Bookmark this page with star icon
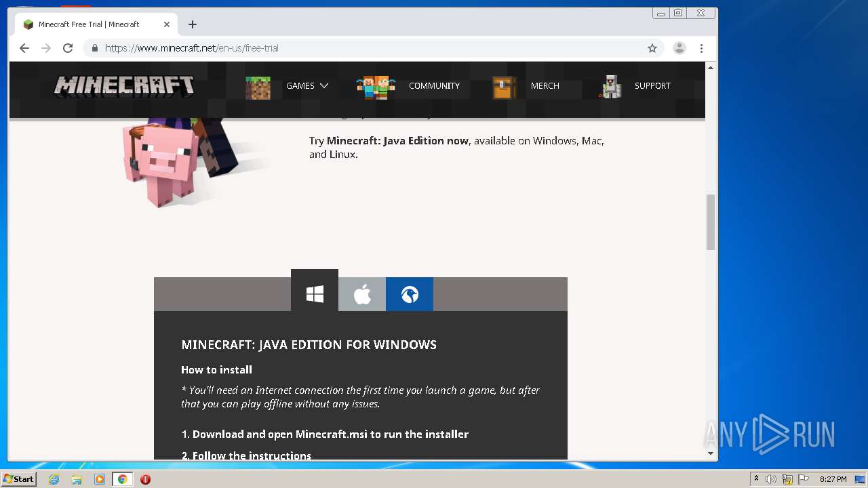The image size is (868, 488). point(652,48)
